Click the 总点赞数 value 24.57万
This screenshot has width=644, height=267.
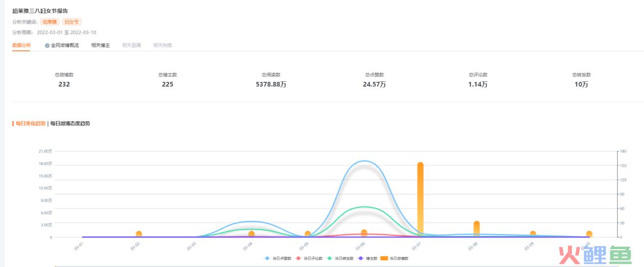point(374,84)
